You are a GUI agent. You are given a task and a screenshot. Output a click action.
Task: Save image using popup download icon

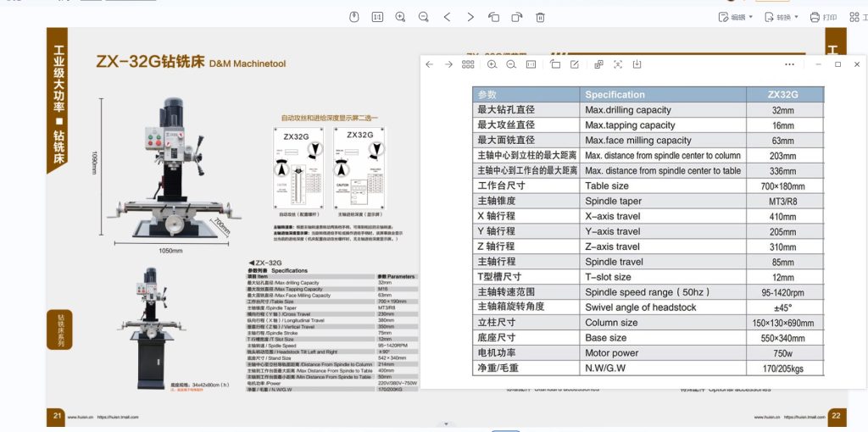637,64
